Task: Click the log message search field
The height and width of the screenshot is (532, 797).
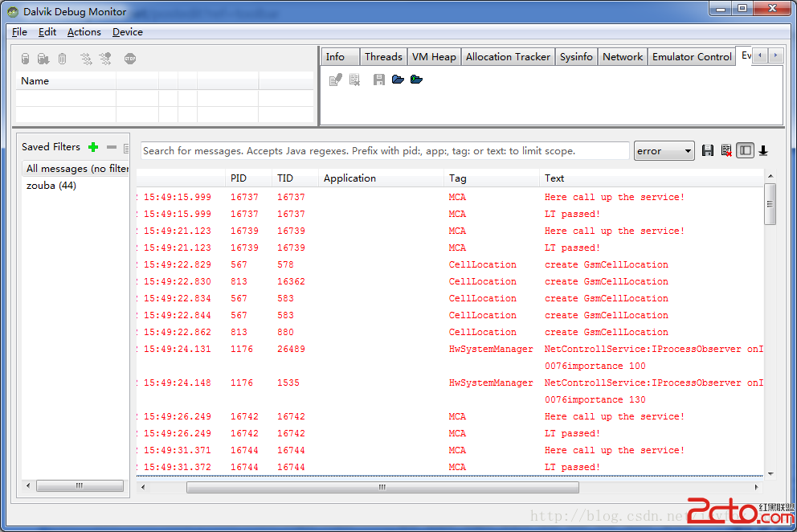Action: [x=385, y=151]
